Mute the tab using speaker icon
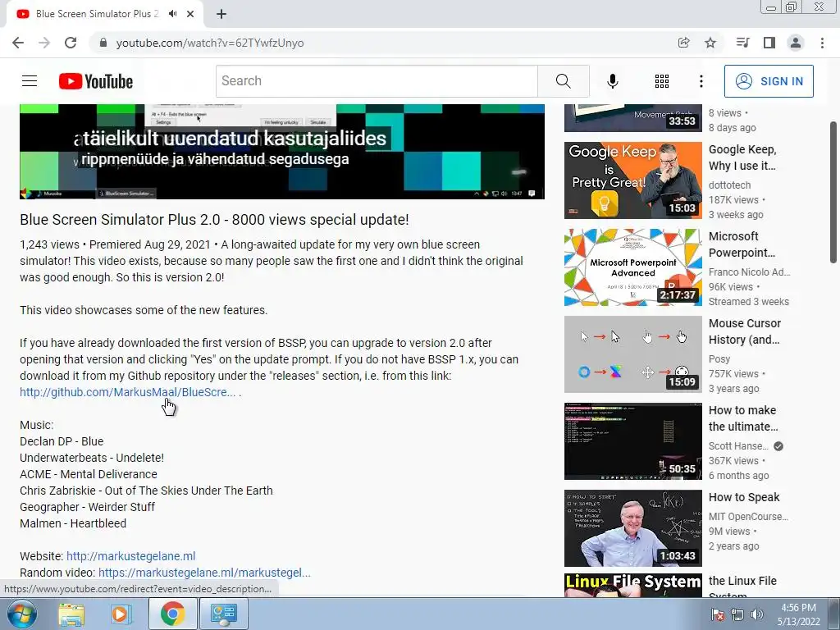 172,14
